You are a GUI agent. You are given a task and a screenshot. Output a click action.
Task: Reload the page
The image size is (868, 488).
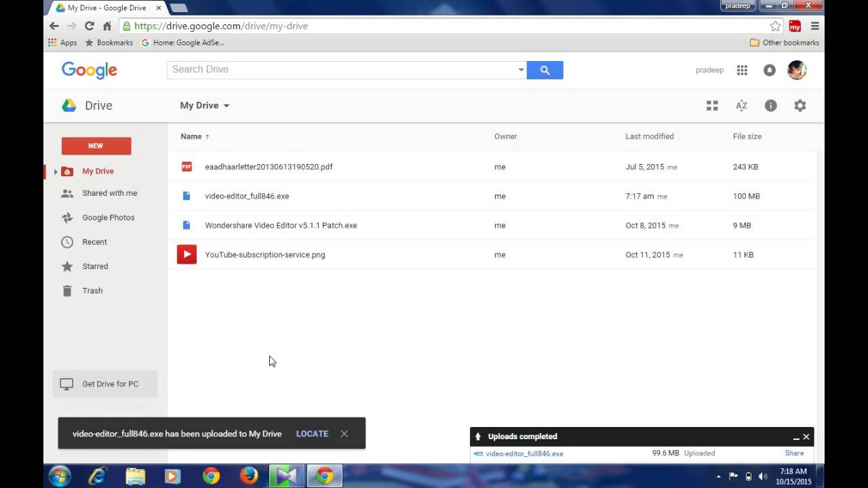[x=89, y=26]
